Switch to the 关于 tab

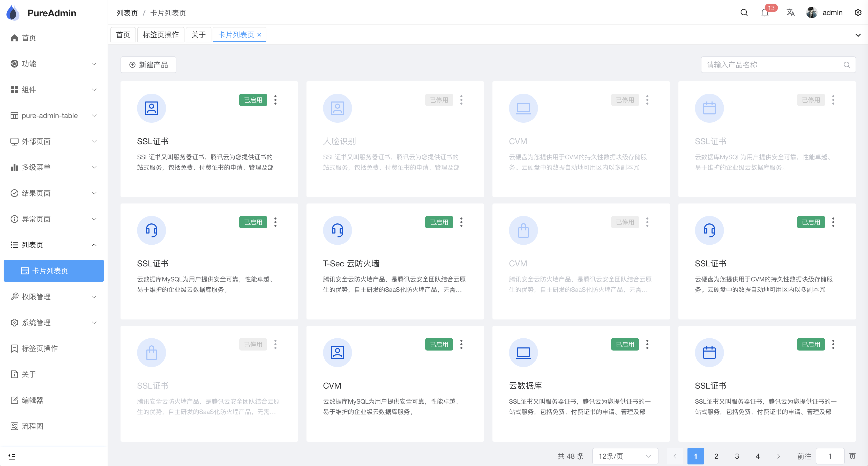(198, 34)
